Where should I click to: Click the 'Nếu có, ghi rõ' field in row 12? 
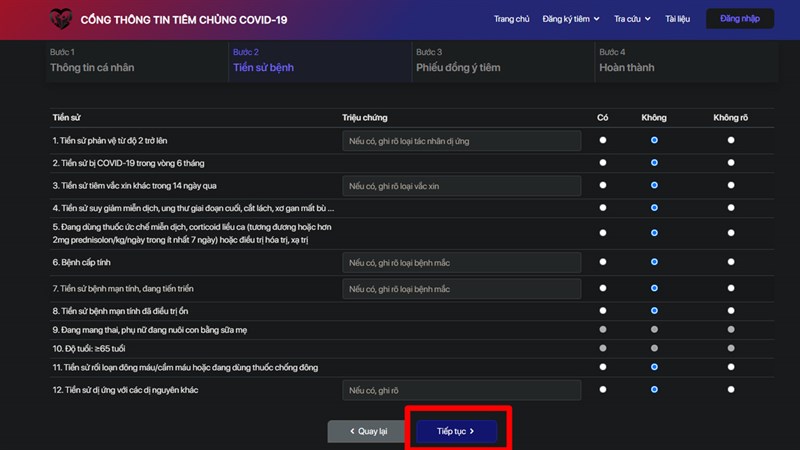click(462, 390)
